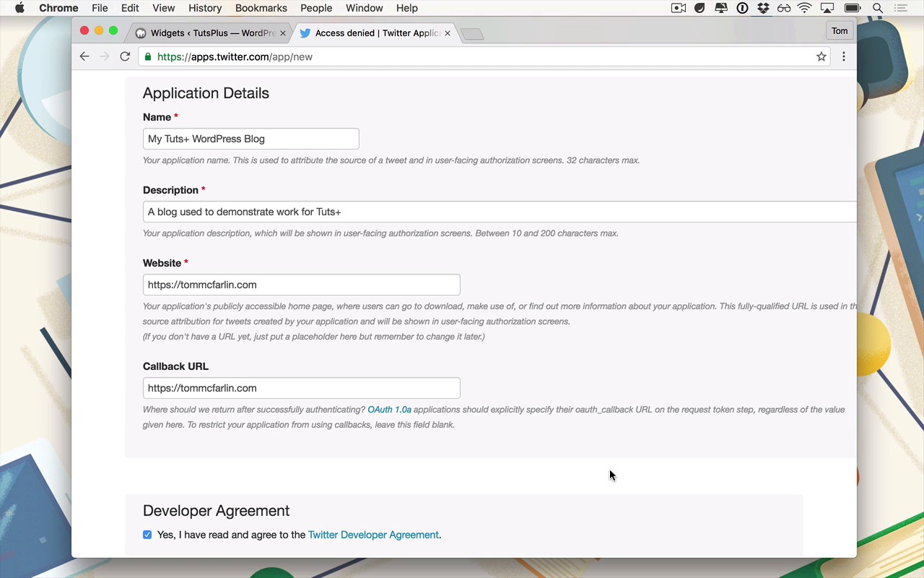Open the Twitter Developer Agreement link
924x578 pixels.
373,535
